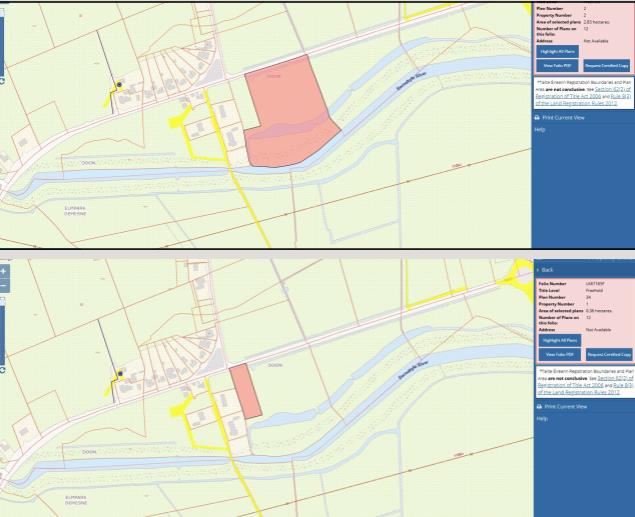Click the printer icon in upper panel
Viewport: 635px width, 517px height.
click(x=540, y=117)
